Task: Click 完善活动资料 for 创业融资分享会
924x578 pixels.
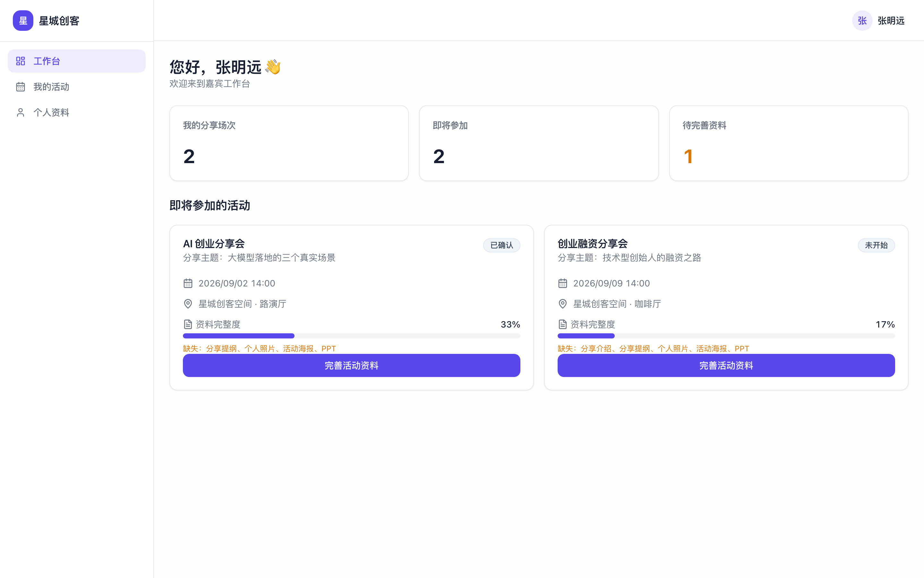Action: pos(726,365)
